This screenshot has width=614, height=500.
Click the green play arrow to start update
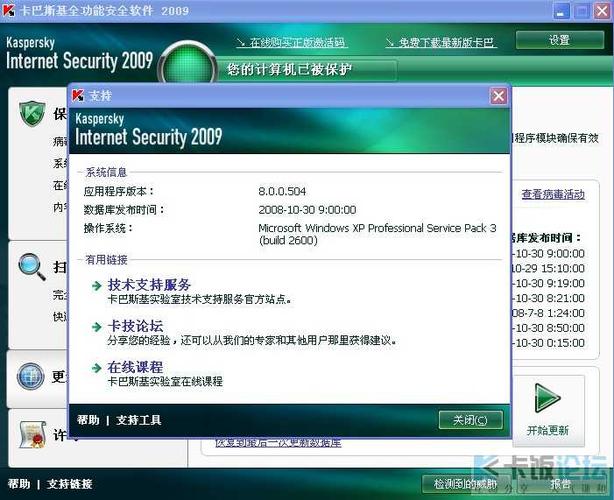click(x=547, y=398)
